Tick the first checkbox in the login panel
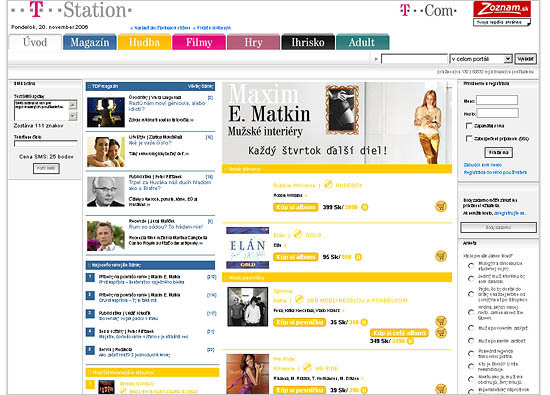The image size is (550, 395). pyautogui.click(x=469, y=126)
